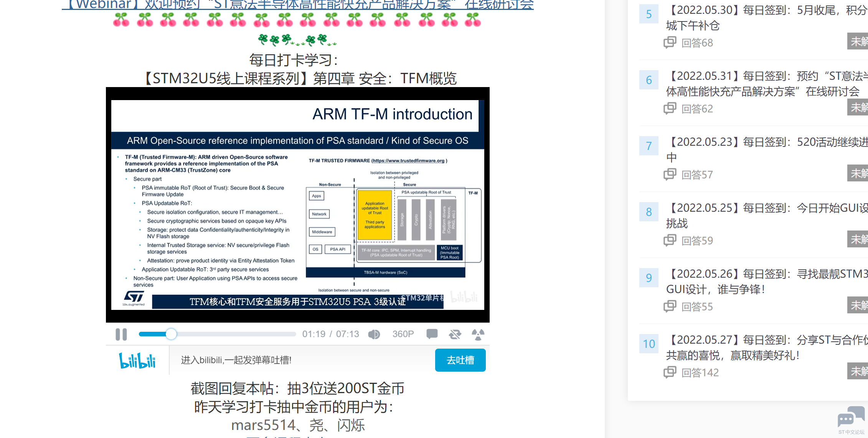Open the Webinar 在线研讨会 link at top

298,5
